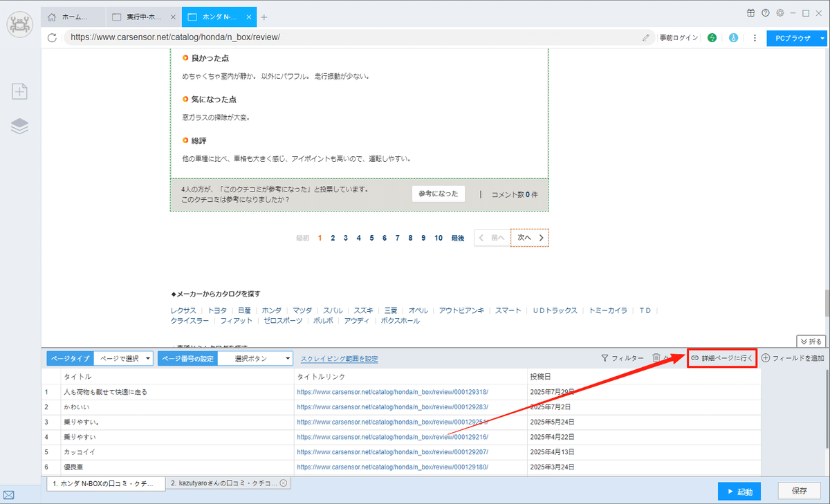The image size is (830, 504).
Task: Click the 参考になった button
Action: [438, 194]
